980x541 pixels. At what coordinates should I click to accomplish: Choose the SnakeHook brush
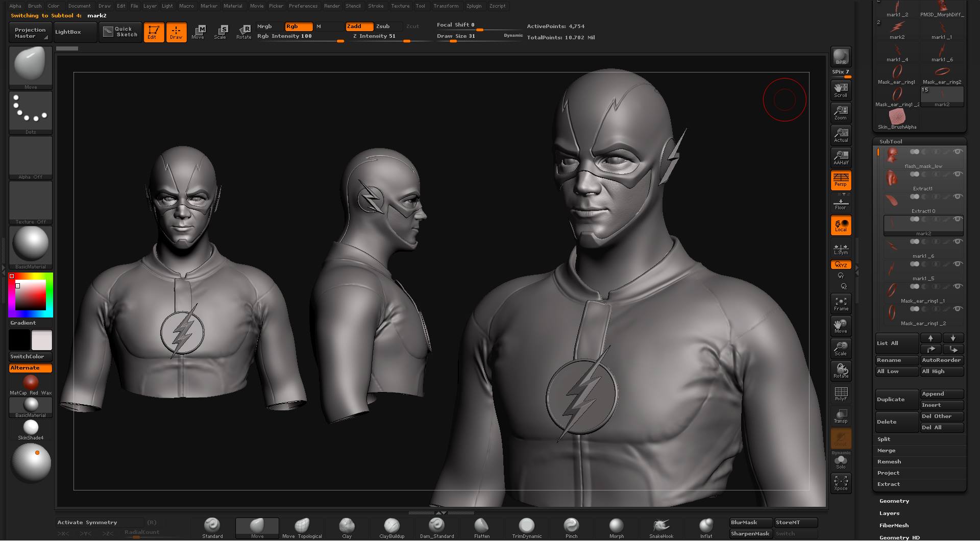pos(661,528)
